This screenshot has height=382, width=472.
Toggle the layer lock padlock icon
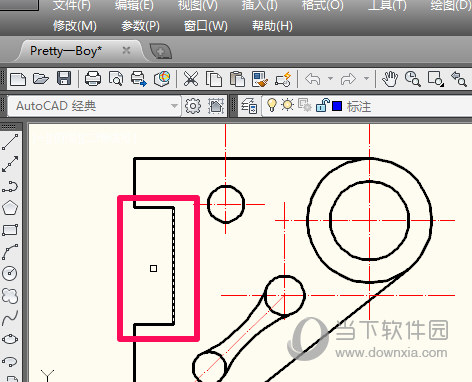coord(322,105)
